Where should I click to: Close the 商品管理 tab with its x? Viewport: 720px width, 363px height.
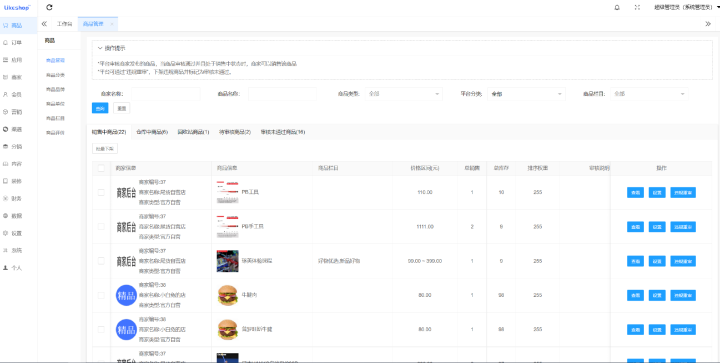(x=112, y=24)
